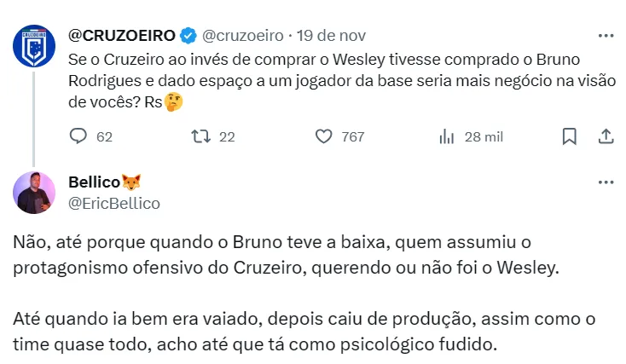The height and width of the screenshot is (364, 626).
Task: Open more options for Cruzeiro tweet
Action: (606, 36)
